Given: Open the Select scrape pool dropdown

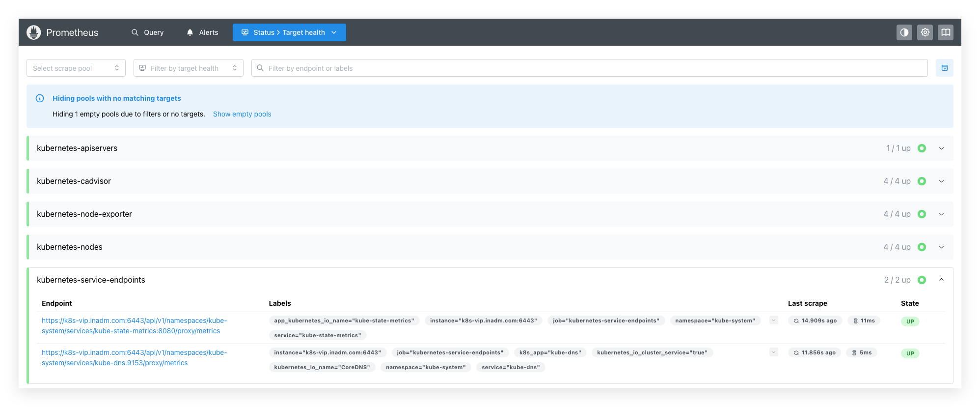Looking at the screenshot, I should pos(76,68).
